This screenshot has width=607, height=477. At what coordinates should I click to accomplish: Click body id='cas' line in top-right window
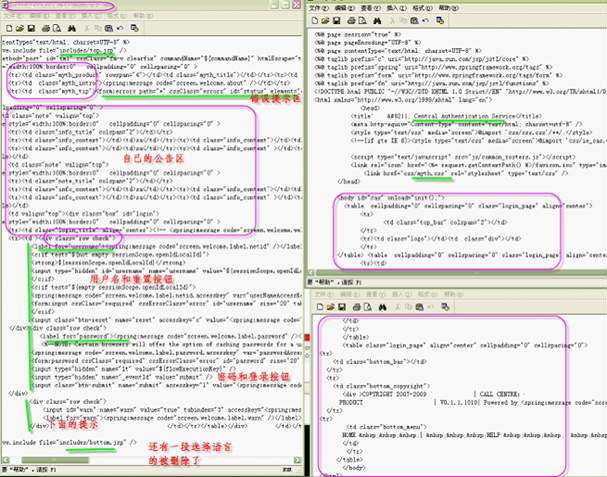(x=392, y=197)
